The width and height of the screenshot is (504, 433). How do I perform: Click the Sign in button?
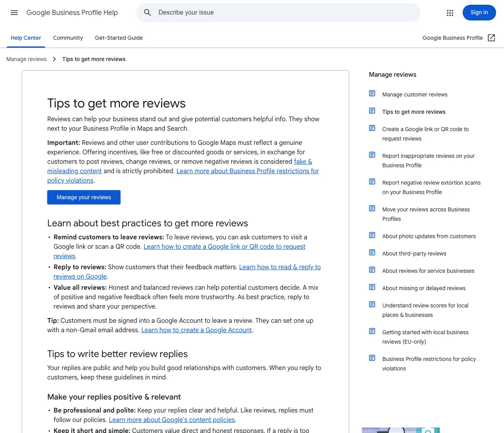click(479, 13)
